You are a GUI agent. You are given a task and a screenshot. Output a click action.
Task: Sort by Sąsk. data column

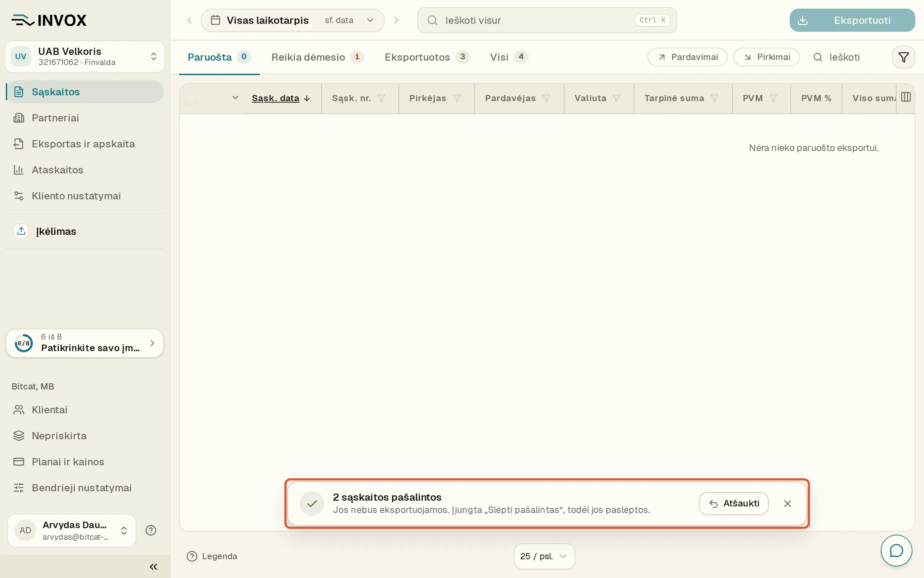pyautogui.click(x=281, y=99)
